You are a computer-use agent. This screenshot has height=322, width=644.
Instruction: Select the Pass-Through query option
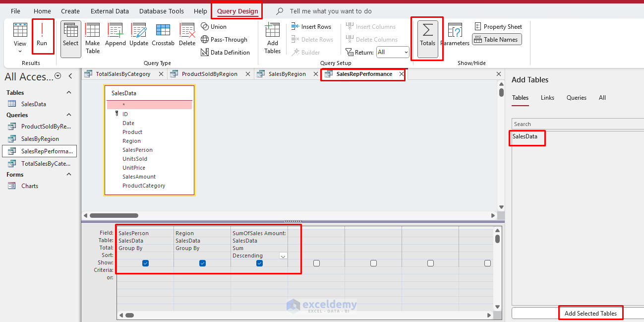pos(224,40)
